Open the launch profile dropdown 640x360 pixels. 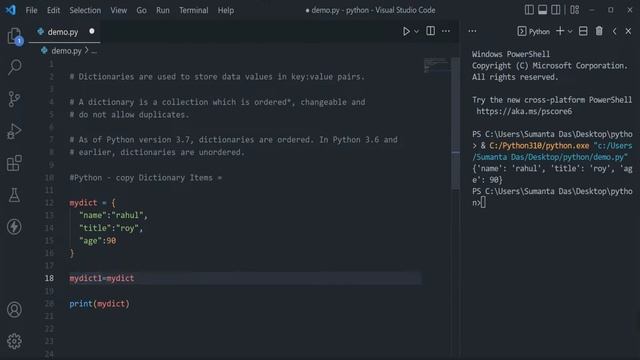coord(570,31)
